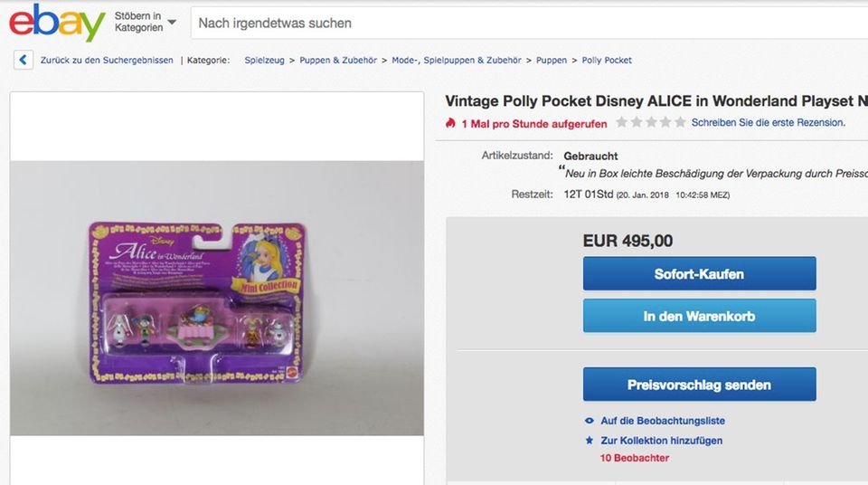
Task: Click the search field Nach irgendetwas suchen
Action: (x=524, y=23)
